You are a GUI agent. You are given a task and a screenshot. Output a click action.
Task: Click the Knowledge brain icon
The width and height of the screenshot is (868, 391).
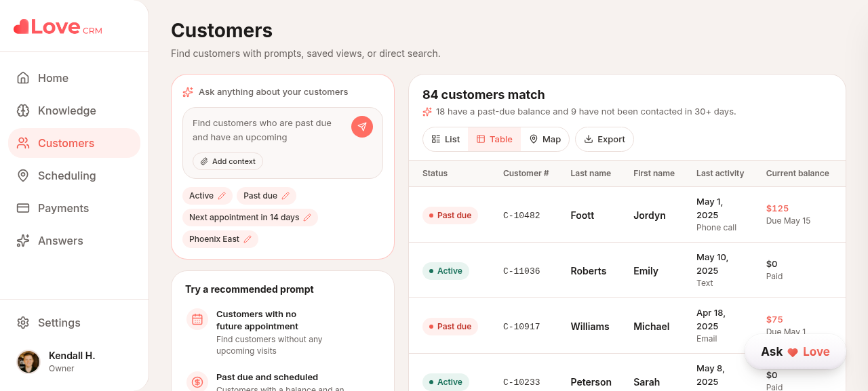point(23,110)
